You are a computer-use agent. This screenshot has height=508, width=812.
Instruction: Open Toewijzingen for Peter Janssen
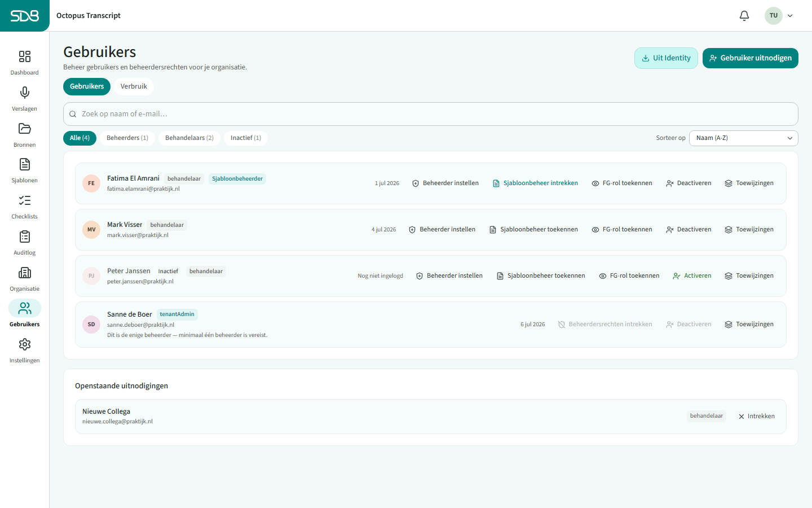pyautogui.click(x=749, y=276)
